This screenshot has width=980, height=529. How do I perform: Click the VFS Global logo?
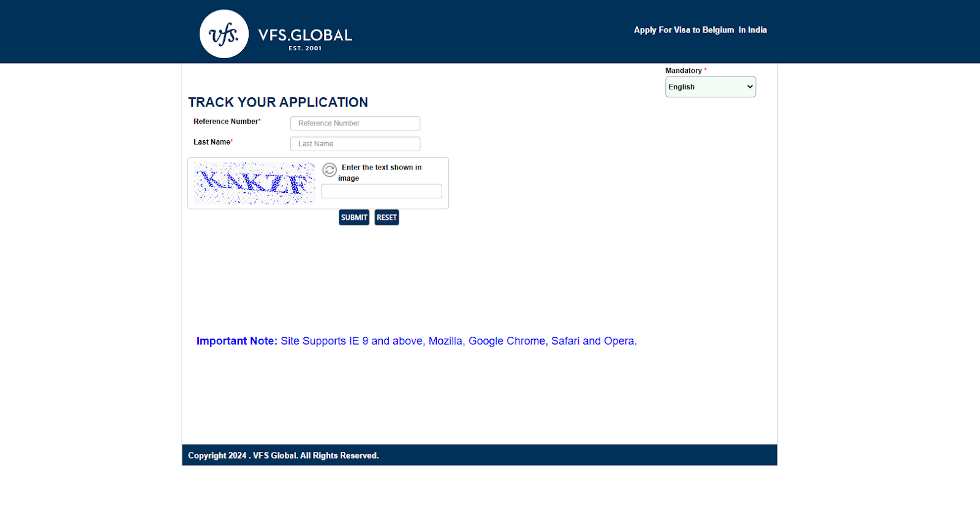click(276, 34)
